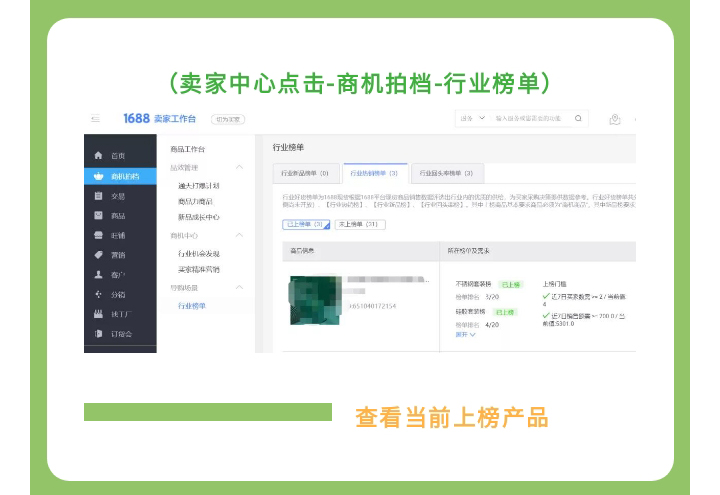Screen dimensions: 720x495
Task: Open 行业机会发现 in submenu
Action: point(199,254)
